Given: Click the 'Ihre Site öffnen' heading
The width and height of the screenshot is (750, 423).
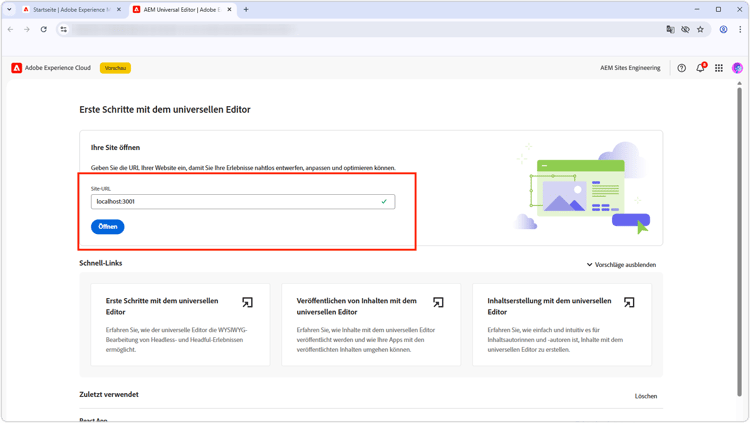Looking at the screenshot, I should tap(115, 147).
